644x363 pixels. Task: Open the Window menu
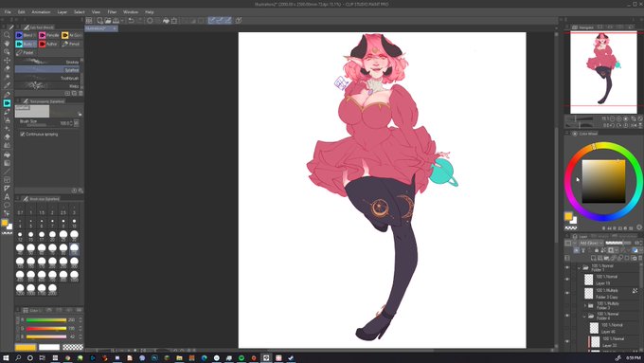point(131,12)
